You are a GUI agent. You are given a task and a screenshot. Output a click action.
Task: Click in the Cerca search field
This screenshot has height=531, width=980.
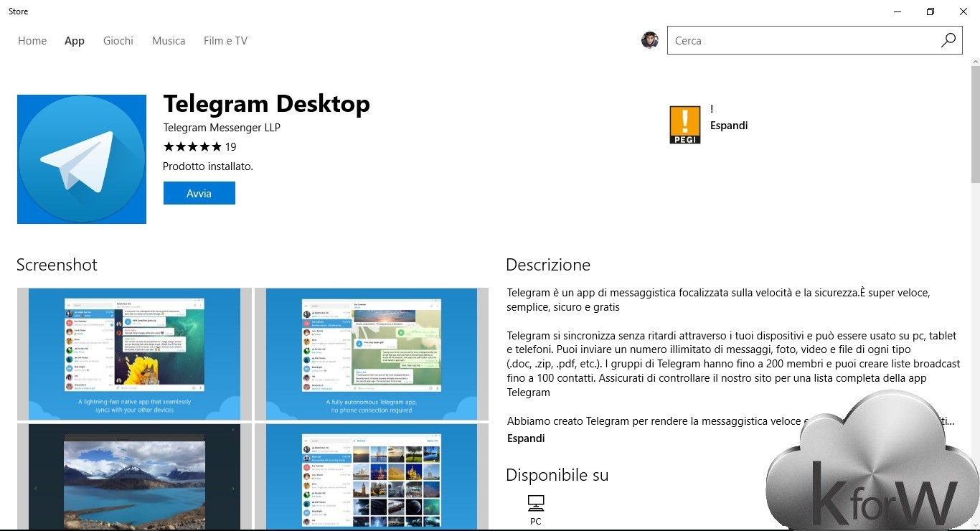tap(804, 41)
